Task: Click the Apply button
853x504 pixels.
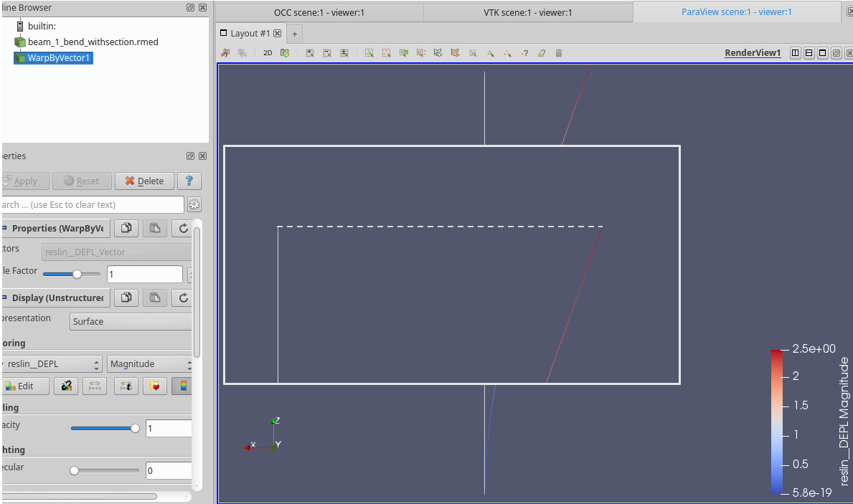Action: (x=25, y=181)
